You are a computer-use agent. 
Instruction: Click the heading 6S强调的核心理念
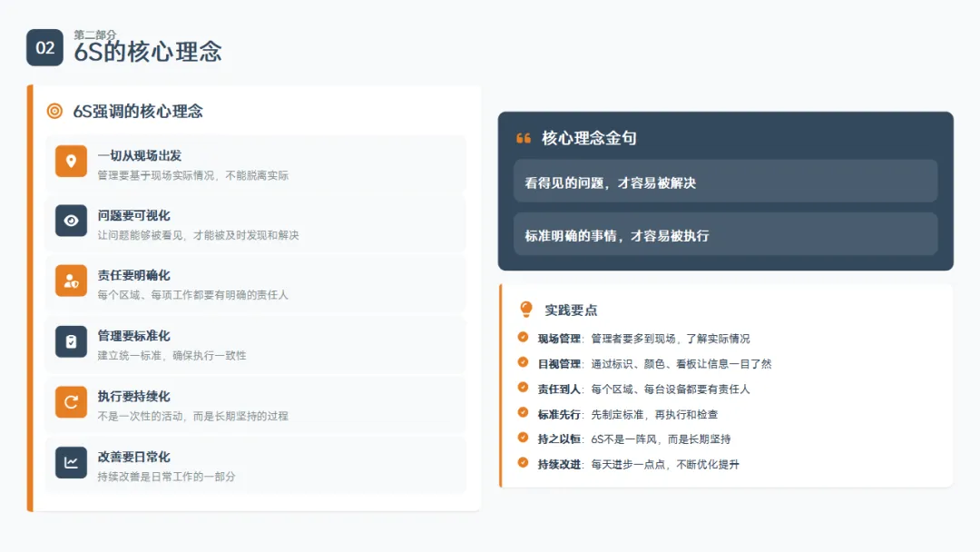pyautogui.click(x=138, y=112)
